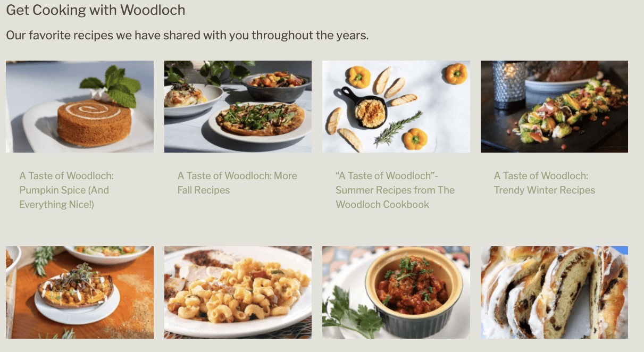
Task: Click the rosemary sprig beside the skillet
Action: tap(398, 128)
